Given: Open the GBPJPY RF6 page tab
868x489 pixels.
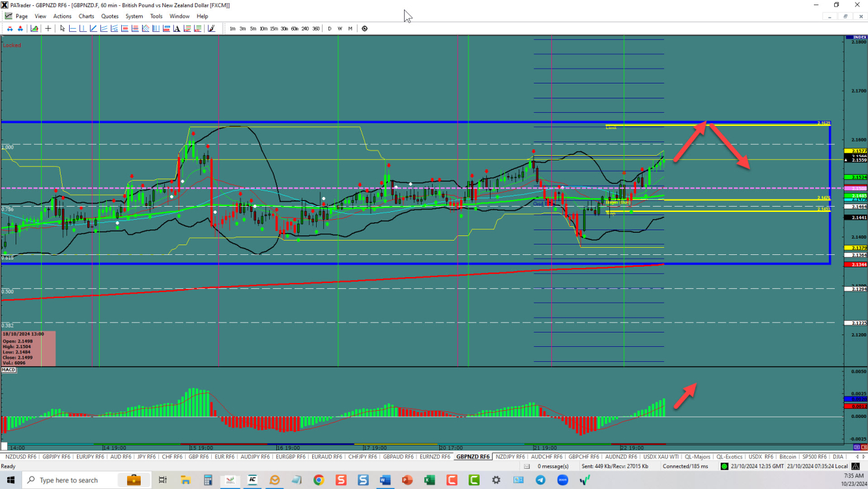Looking at the screenshot, I should 57,457.
